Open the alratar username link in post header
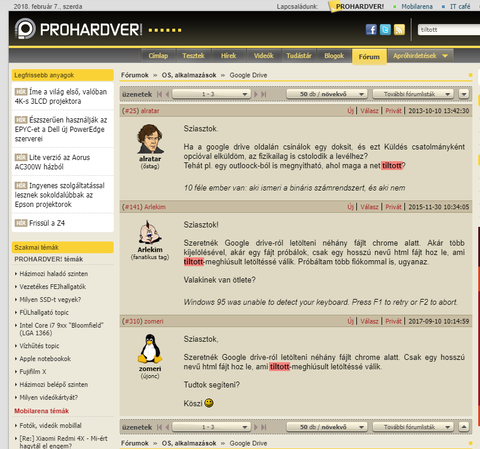This screenshot has width=480, height=449. (150, 111)
